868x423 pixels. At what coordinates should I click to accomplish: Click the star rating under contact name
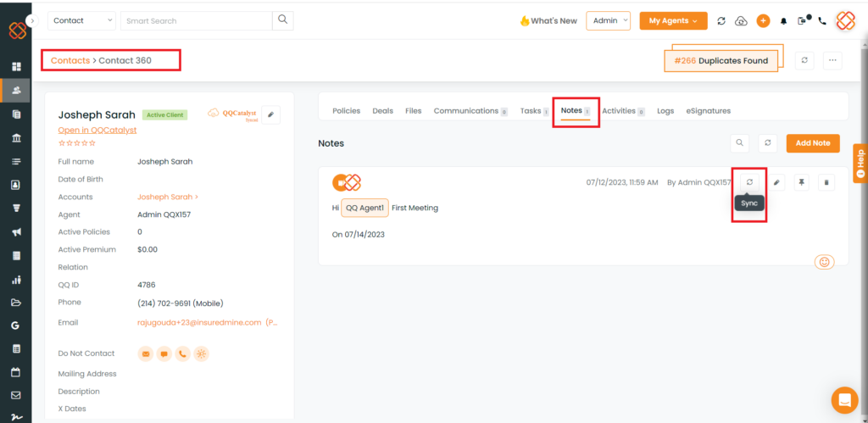click(x=76, y=142)
